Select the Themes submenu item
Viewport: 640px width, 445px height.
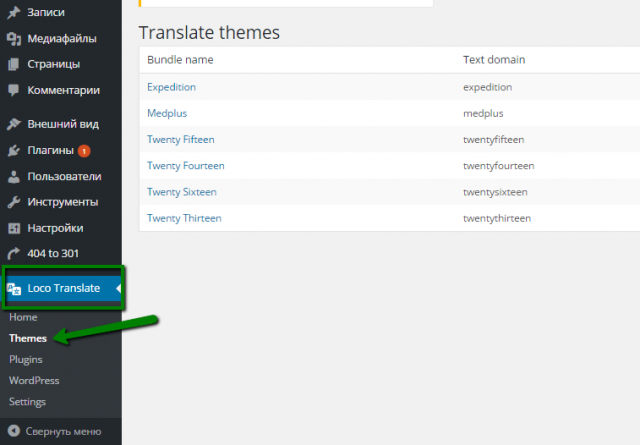click(27, 339)
